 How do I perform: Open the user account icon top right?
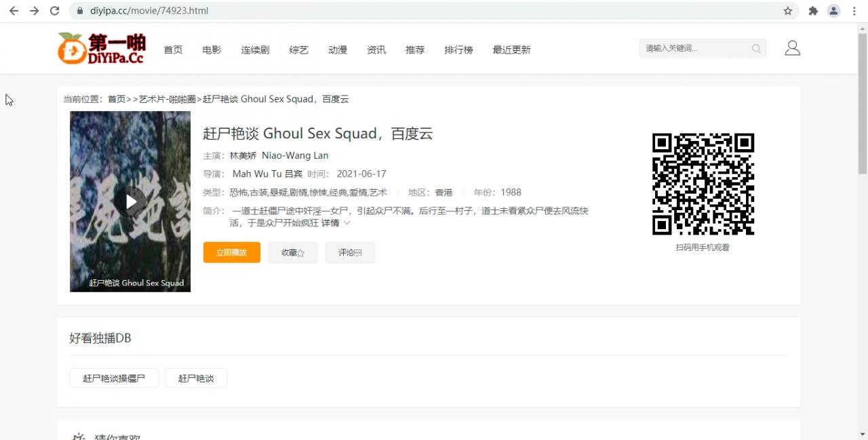coord(792,48)
